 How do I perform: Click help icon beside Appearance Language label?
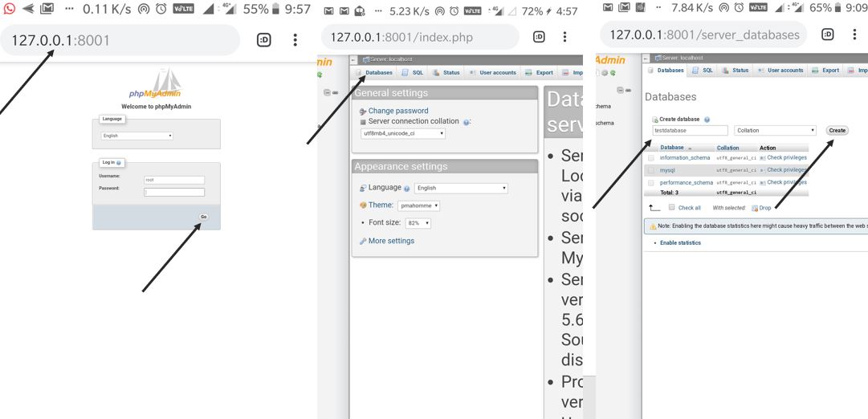[x=407, y=189]
